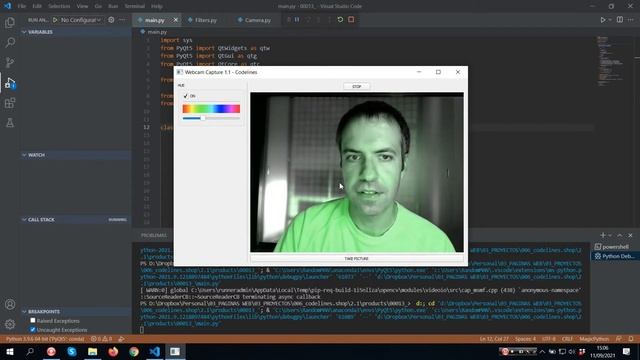The image size is (640, 360).
Task: Open the Testing flask view
Action: click(10, 123)
